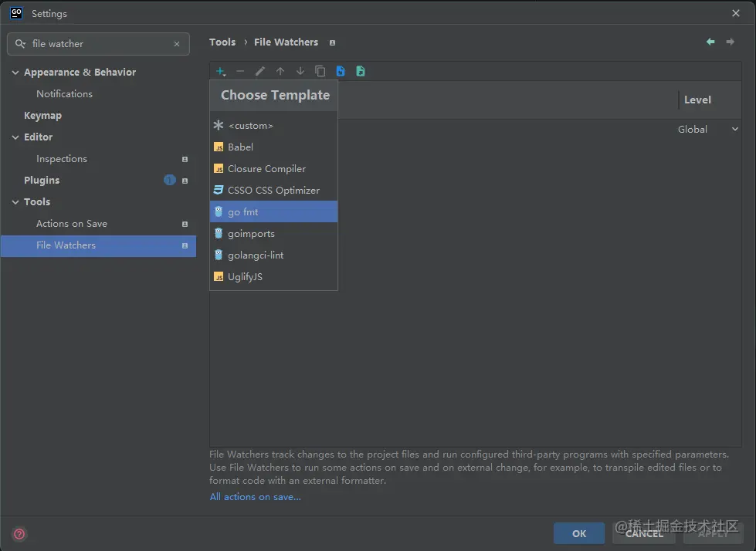756x551 pixels.
Task: Choose the Babel template
Action: tap(273, 147)
